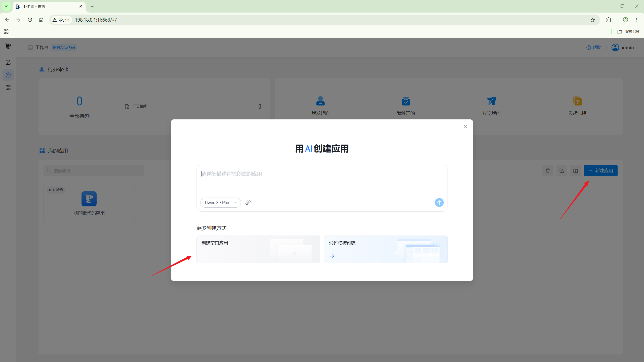Click the import app icon button
Screen dimensions: 644x362
point(561,171)
